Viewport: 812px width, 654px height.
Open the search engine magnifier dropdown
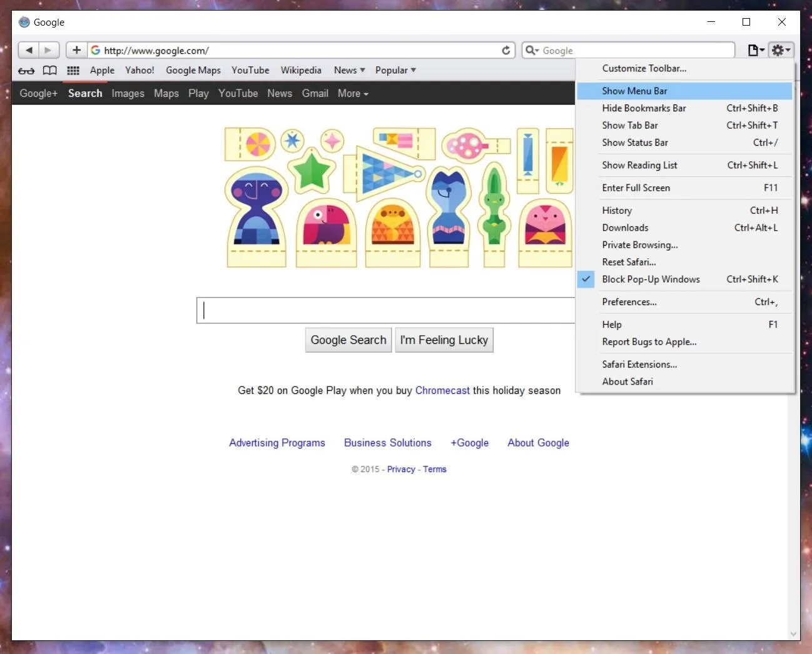click(532, 50)
